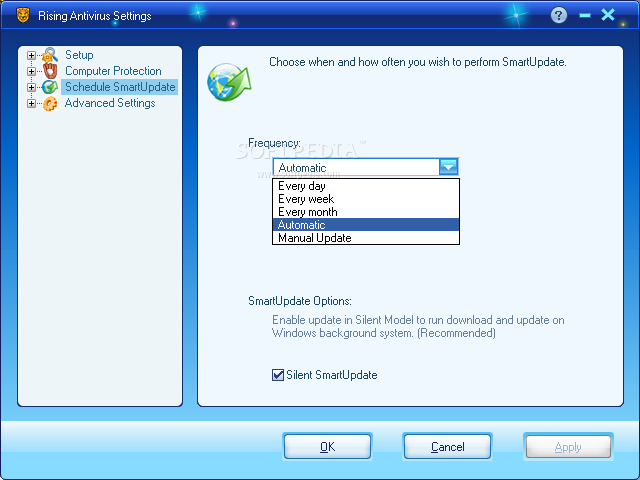Uncheck the Silent SmartUpdate checkbox

(x=278, y=375)
